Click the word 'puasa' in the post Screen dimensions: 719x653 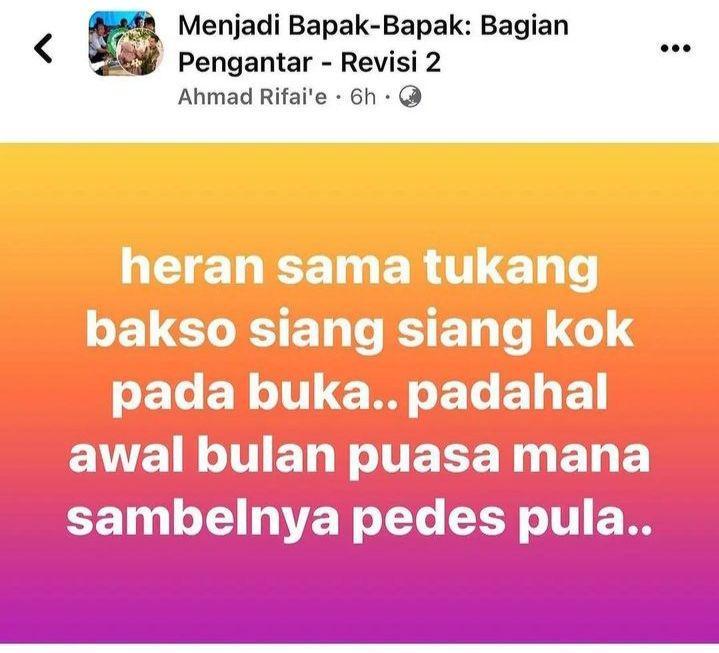(x=427, y=459)
